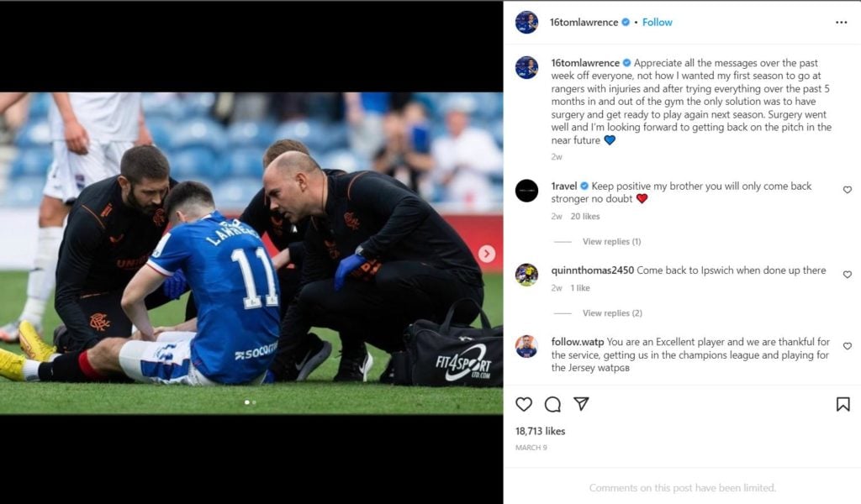Share the post via paper plane icon

point(581,404)
